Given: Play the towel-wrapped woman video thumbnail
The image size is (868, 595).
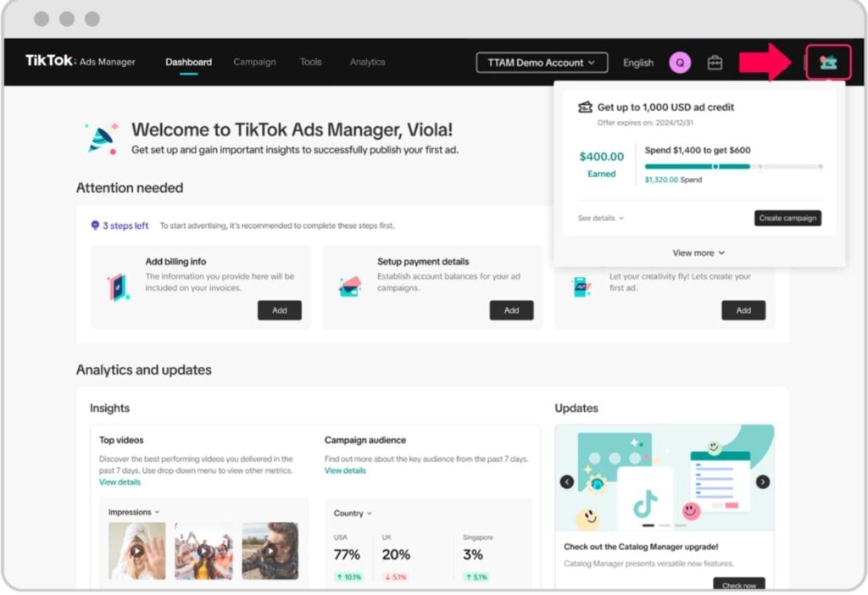Looking at the screenshot, I should click(x=136, y=551).
